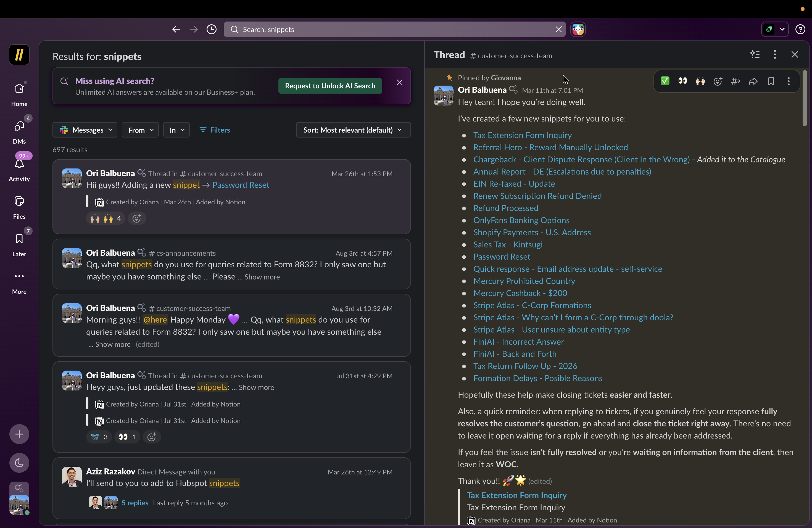Image resolution: width=812 pixels, height=528 pixels.
Task: Show more of Morning guys message
Action: pos(113,344)
